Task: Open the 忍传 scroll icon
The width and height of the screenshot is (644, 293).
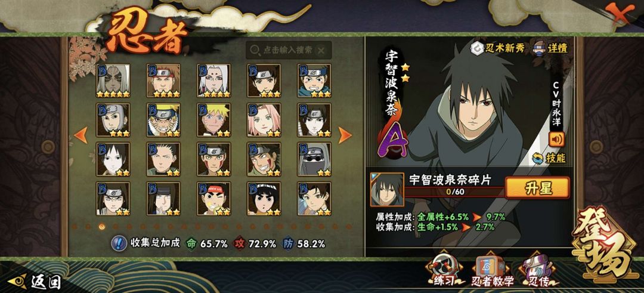Action: 538,270
